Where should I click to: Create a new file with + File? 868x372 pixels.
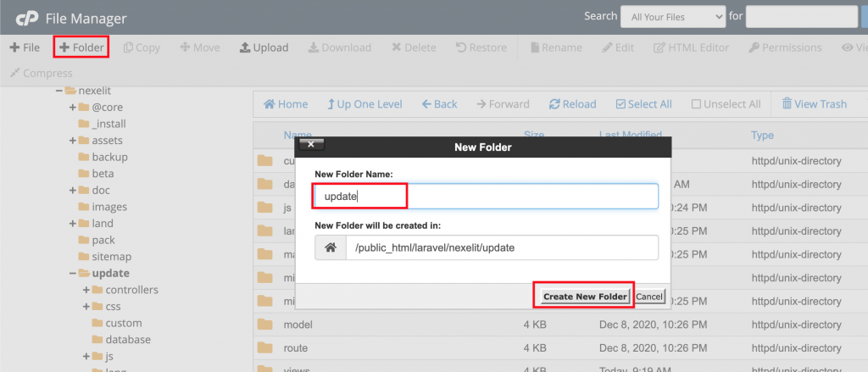tap(25, 47)
